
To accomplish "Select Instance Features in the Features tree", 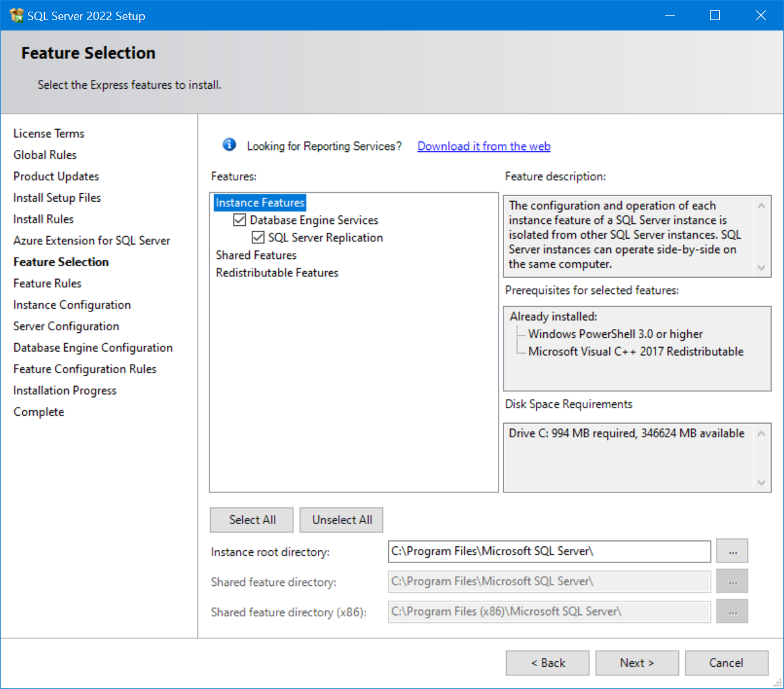I will (260, 202).
